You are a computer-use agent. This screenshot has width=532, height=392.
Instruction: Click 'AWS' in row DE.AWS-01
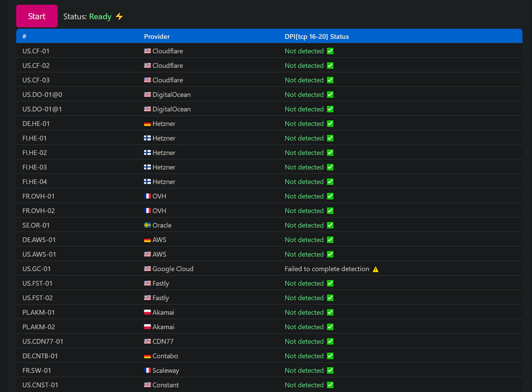pos(159,240)
